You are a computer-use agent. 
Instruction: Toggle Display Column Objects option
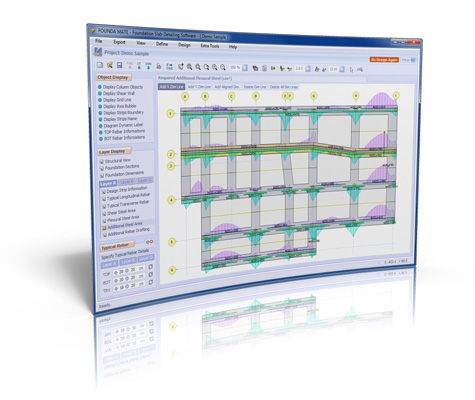(x=120, y=87)
